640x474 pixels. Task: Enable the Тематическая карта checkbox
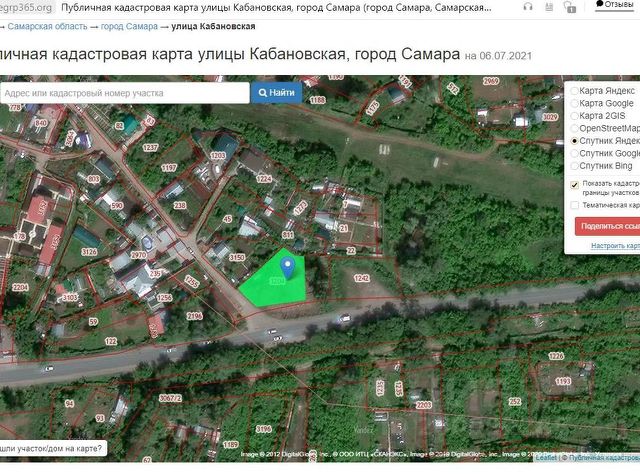point(574,205)
